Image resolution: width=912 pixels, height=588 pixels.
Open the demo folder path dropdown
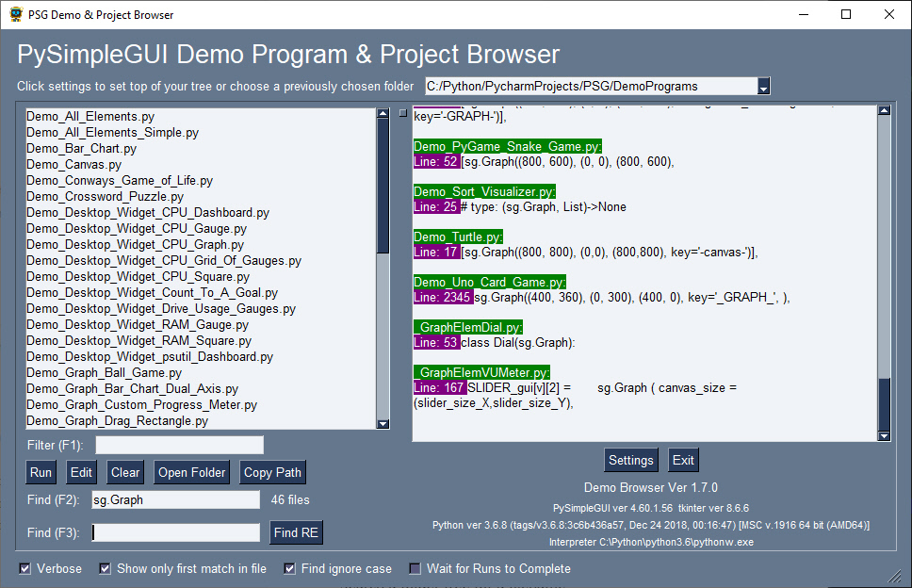coord(763,87)
